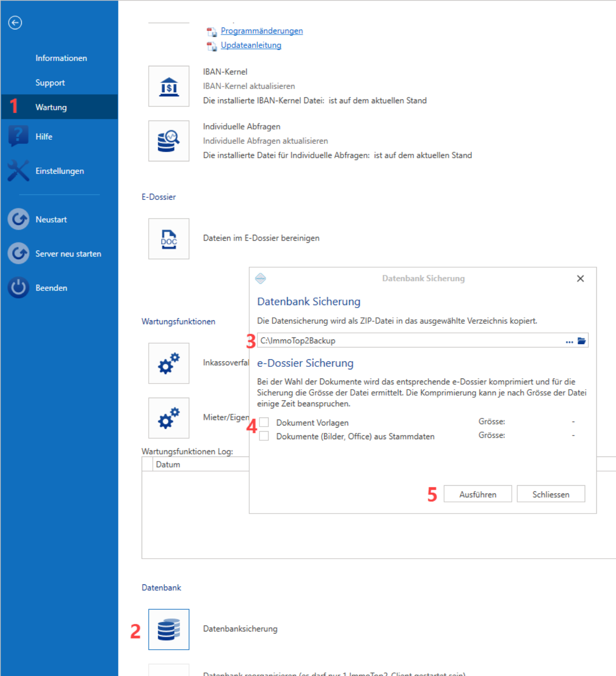Open the Informationen menu item
Screen dimensions: 616x676
click(x=61, y=58)
